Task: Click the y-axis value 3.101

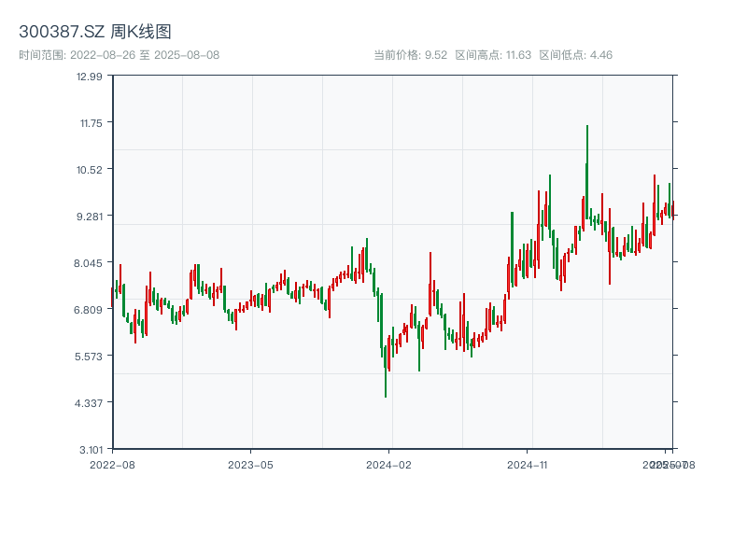Action: (x=91, y=450)
